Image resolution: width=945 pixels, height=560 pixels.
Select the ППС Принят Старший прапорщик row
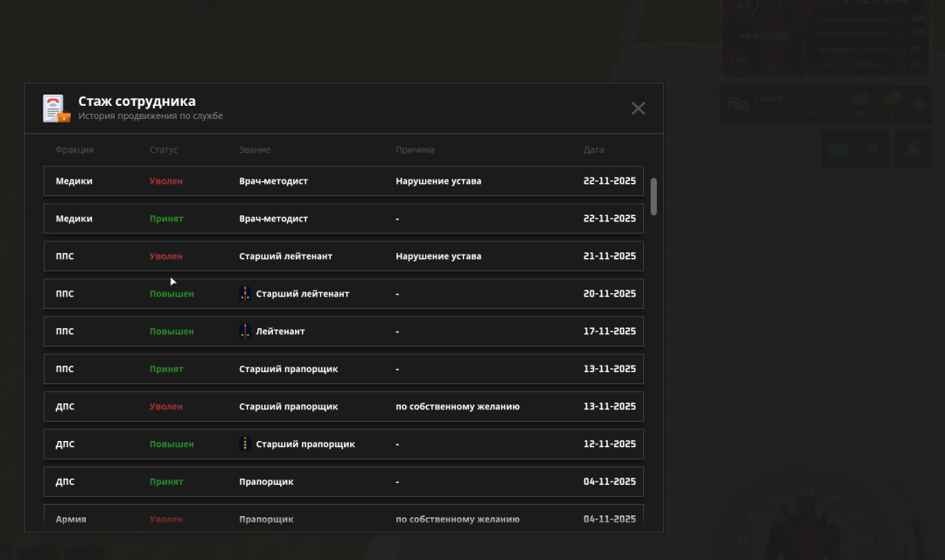coord(343,369)
